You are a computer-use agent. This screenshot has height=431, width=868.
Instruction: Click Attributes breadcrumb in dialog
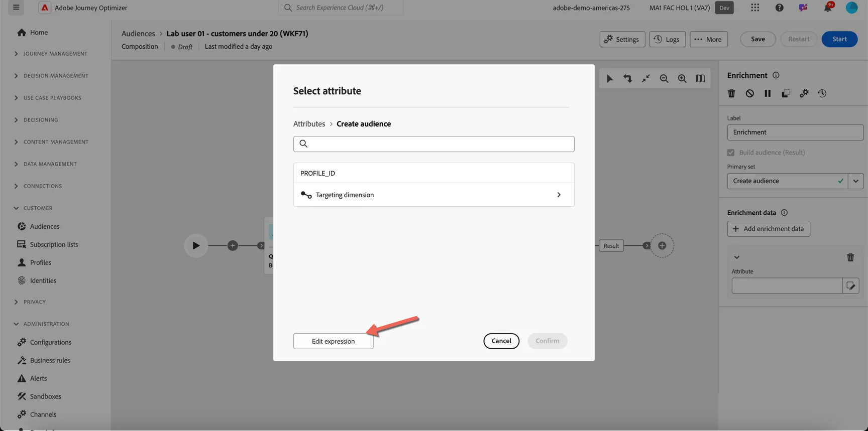pos(309,124)
